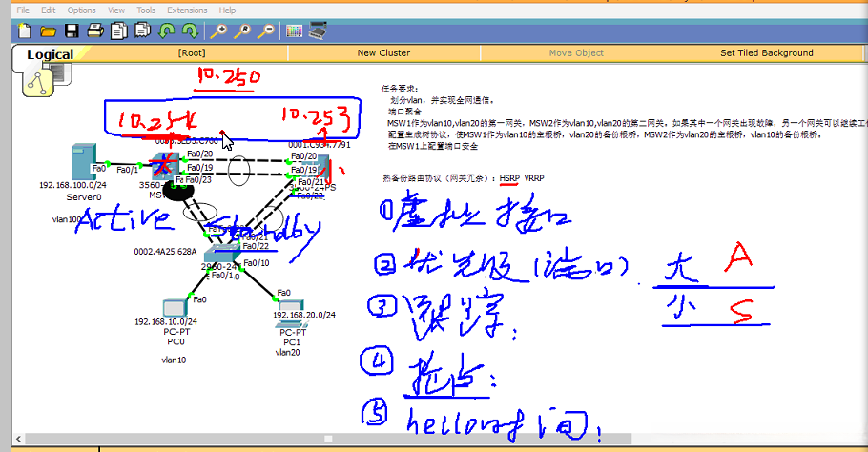868x452 pixels.
Task: Select the PC1 name label
Action: tap(292, 342)
